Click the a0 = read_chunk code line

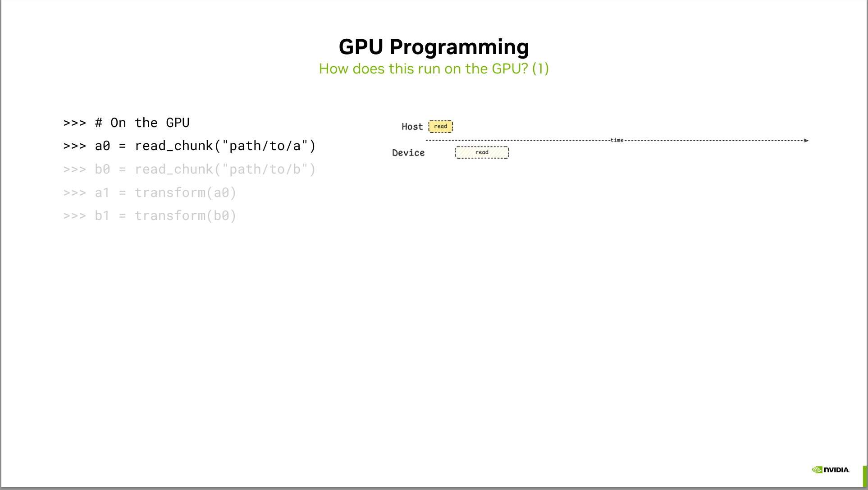189,146
